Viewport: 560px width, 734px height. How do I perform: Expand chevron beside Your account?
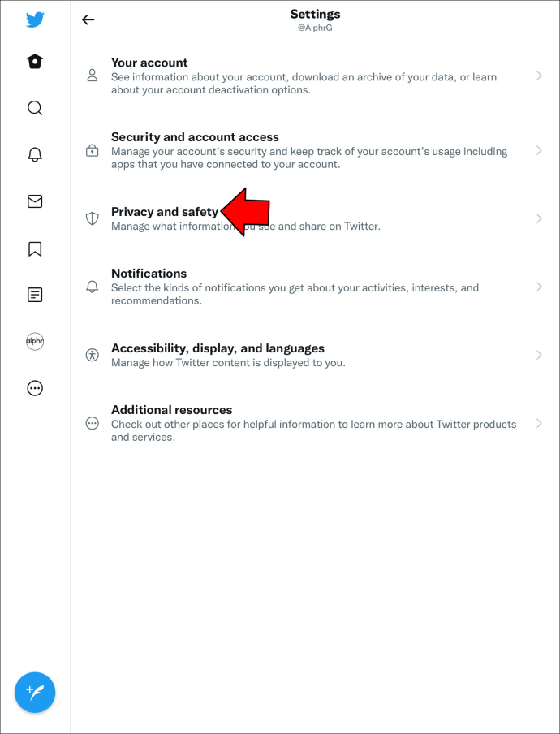pyautogui.click(x=540, y=76)
